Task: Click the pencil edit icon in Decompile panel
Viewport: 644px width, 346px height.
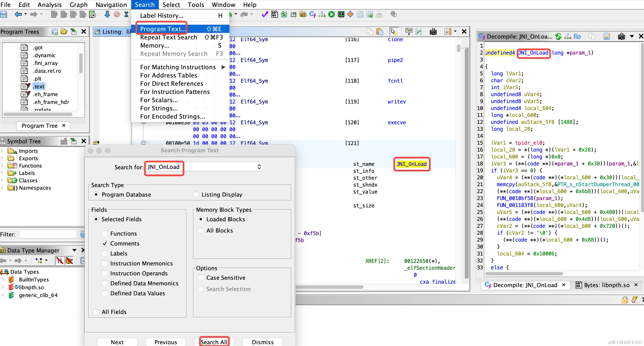Action: click(x=607, y=37)
